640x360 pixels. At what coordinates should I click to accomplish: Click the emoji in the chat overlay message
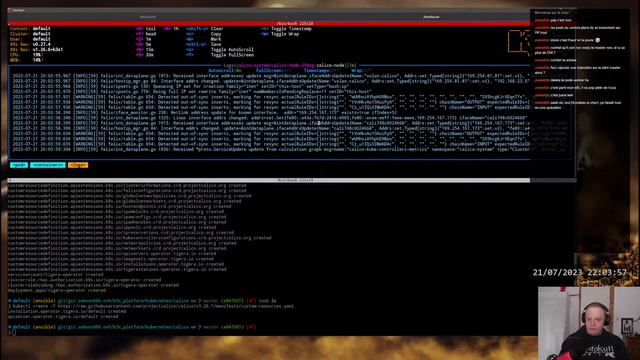point(598,40)
